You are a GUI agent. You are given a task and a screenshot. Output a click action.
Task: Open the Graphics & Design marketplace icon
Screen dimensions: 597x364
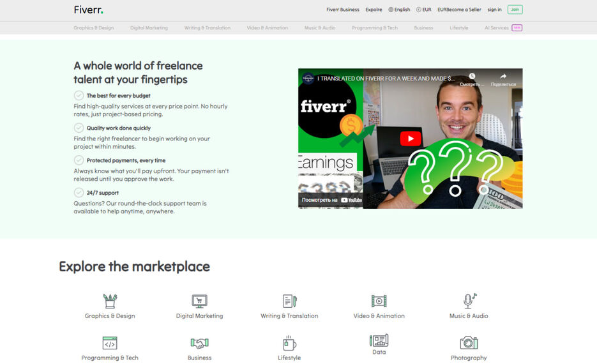110,301
